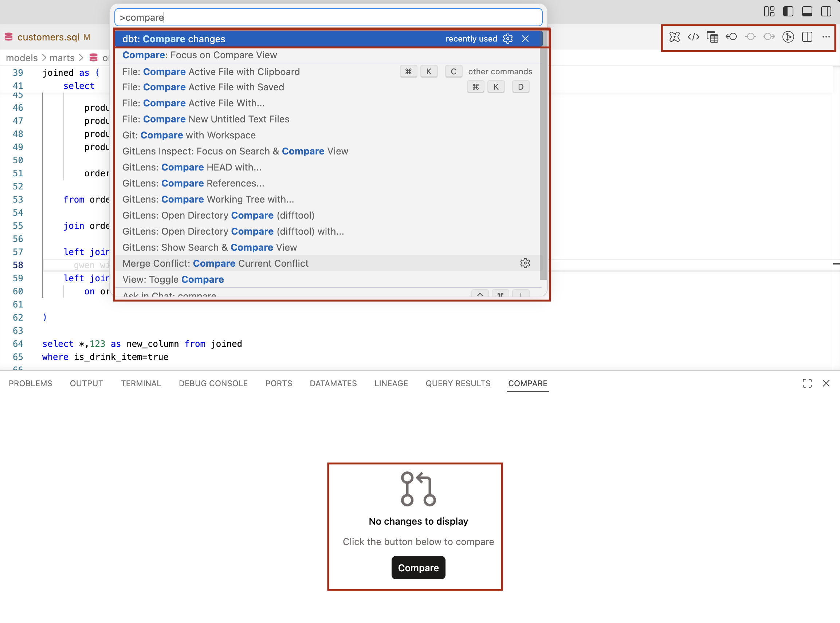Viewport: 840px width, 623px height.
Task: Click the git graph circle icon
Action: click(788, 37)
